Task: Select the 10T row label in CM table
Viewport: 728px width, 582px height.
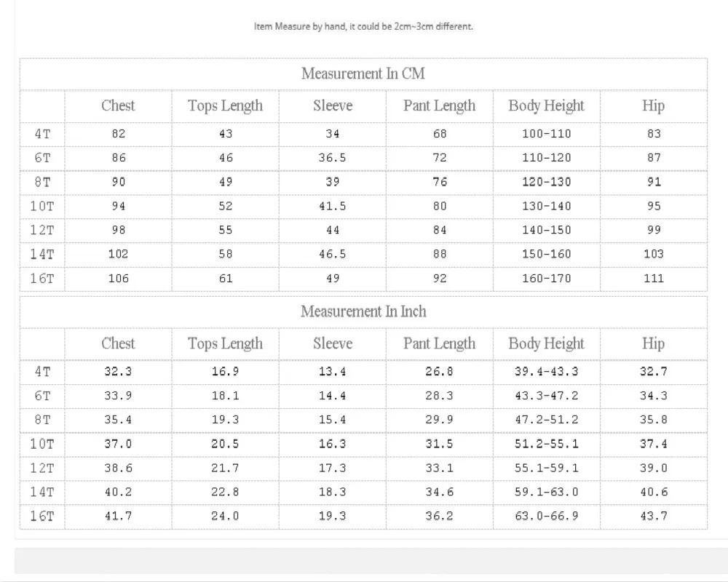Action: tap(42, 206)
